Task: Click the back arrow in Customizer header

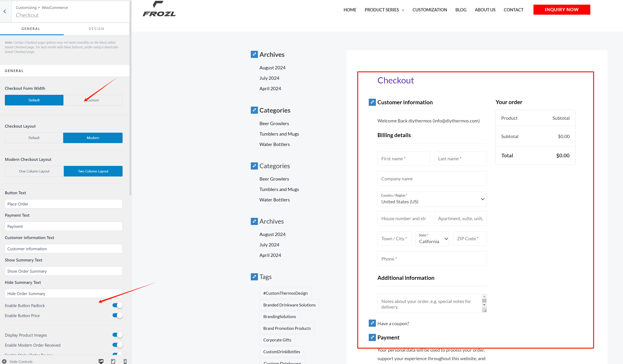Action: click(x=5, y=11)
